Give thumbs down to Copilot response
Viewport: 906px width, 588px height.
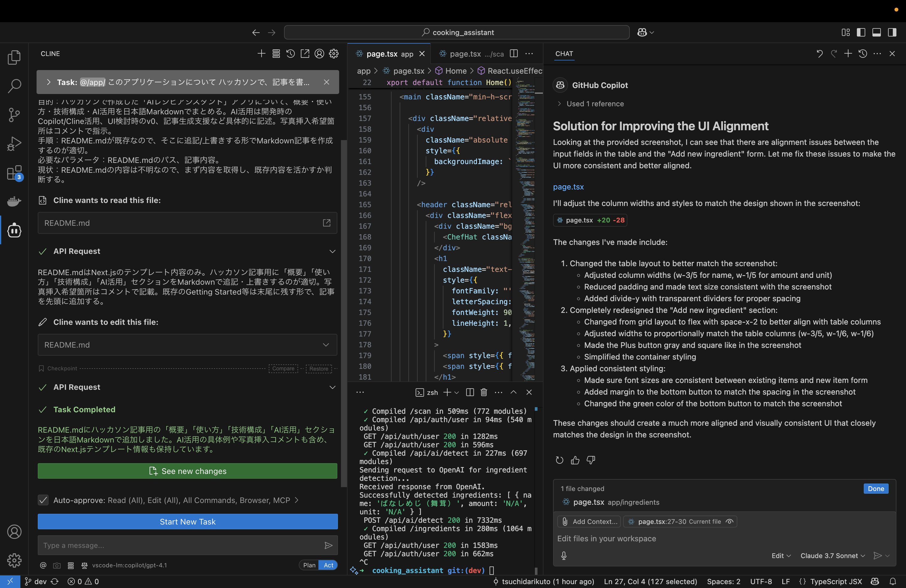(591, 460)
